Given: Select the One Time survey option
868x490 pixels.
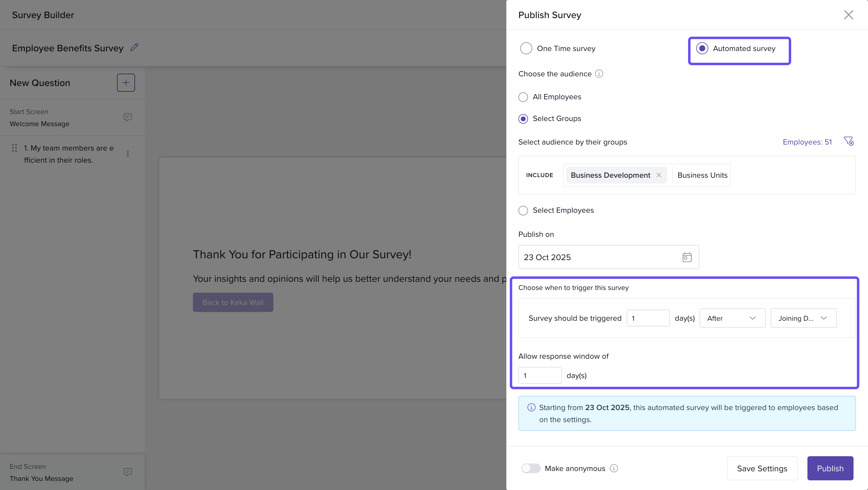Looking at the screenshot, I should (526, 48).
